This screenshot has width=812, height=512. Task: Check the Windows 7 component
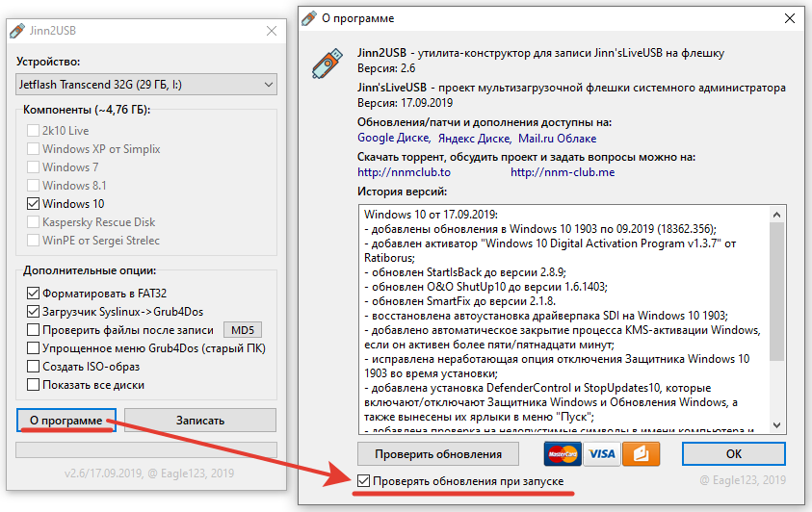coord(33,167)
